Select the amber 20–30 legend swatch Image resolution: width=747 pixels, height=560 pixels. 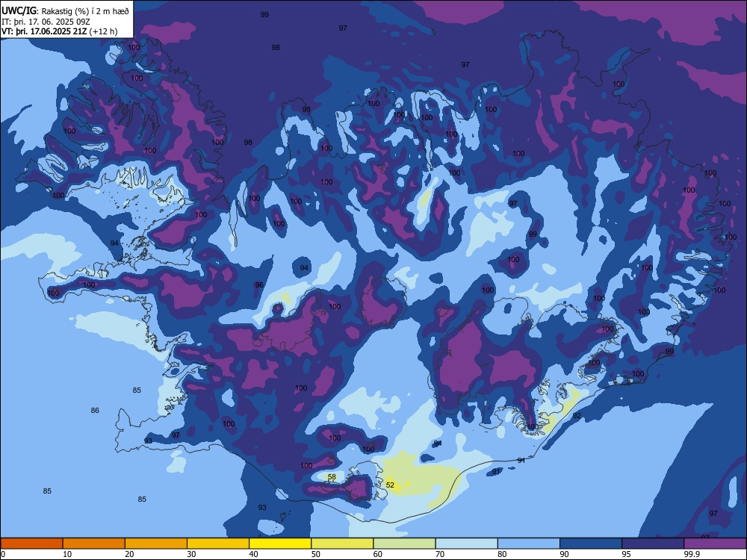pos(156,544)
